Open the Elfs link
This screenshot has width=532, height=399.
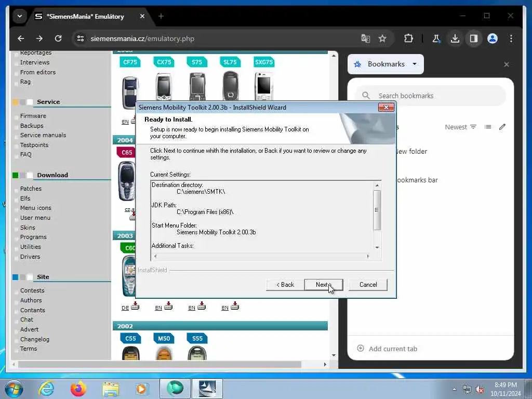25,198
